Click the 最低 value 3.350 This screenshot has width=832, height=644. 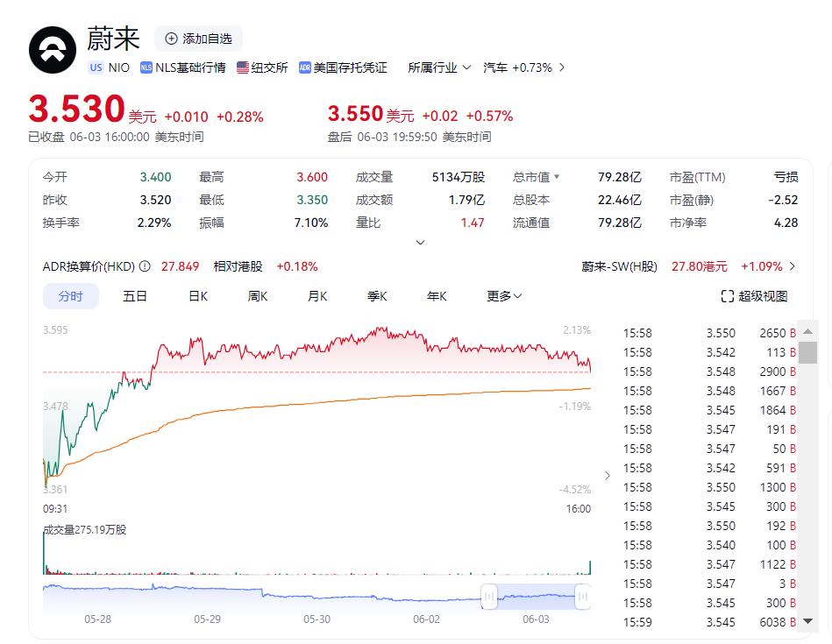[x=312, y=200]
